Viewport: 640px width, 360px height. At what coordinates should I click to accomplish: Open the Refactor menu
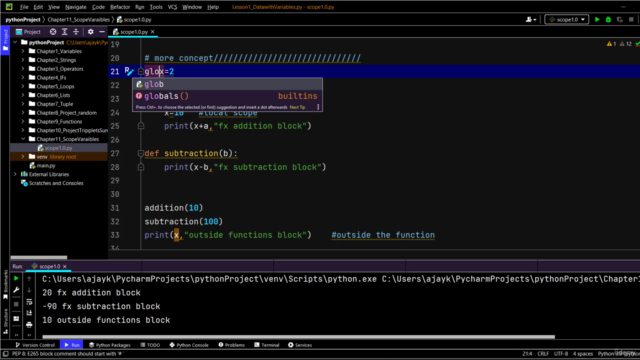pyautogui.click(x=120, y=7)
